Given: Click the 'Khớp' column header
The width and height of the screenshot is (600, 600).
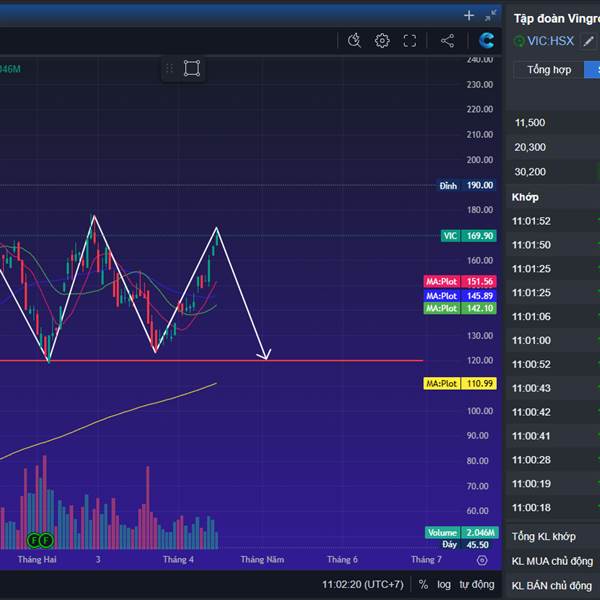Looking at the screenshot, I should click(525, 197).
